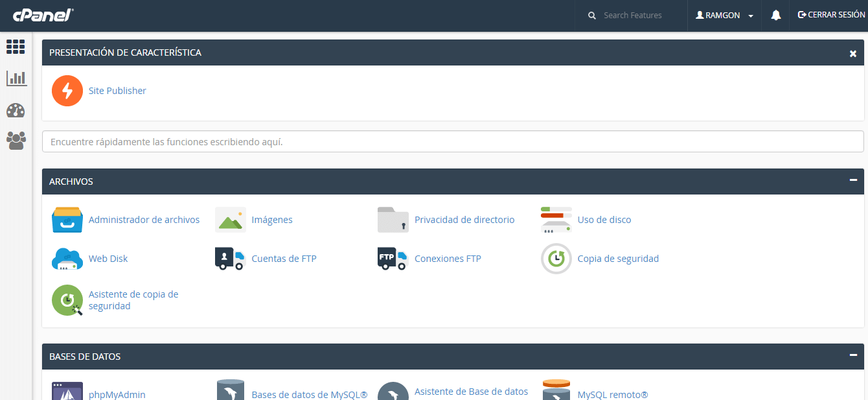View Conexiones FTP
Screen dimensions: 868x400
pos(448,259)
